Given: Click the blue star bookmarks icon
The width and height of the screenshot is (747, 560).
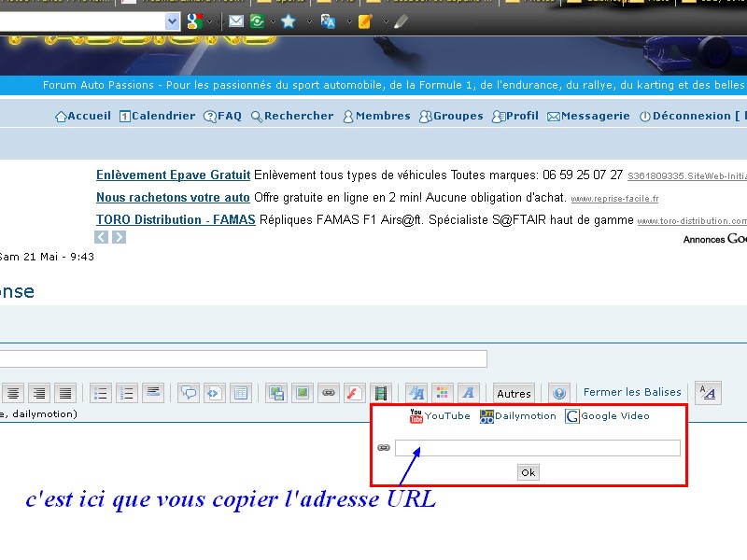Looking at the screenshot, I should pos(289,21).
